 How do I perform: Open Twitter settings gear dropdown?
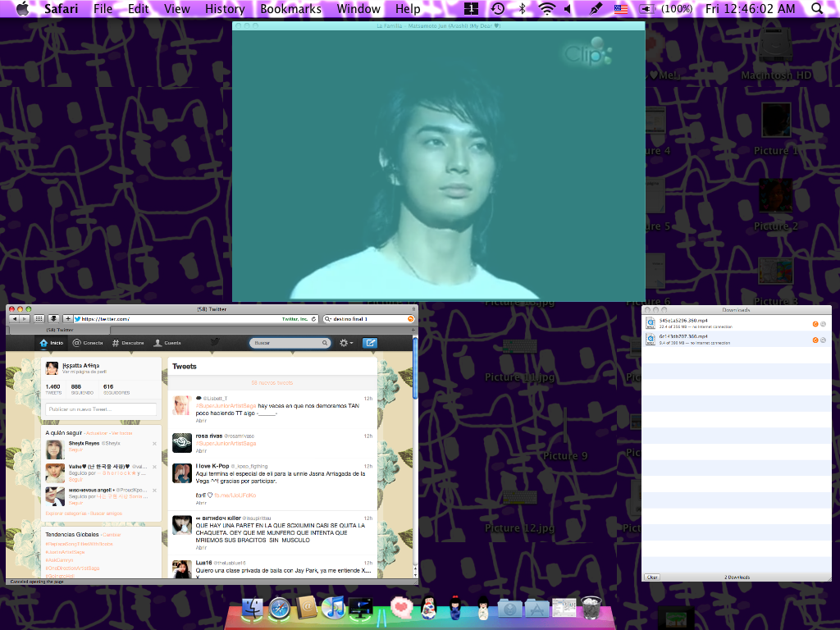tap(346, 343)
